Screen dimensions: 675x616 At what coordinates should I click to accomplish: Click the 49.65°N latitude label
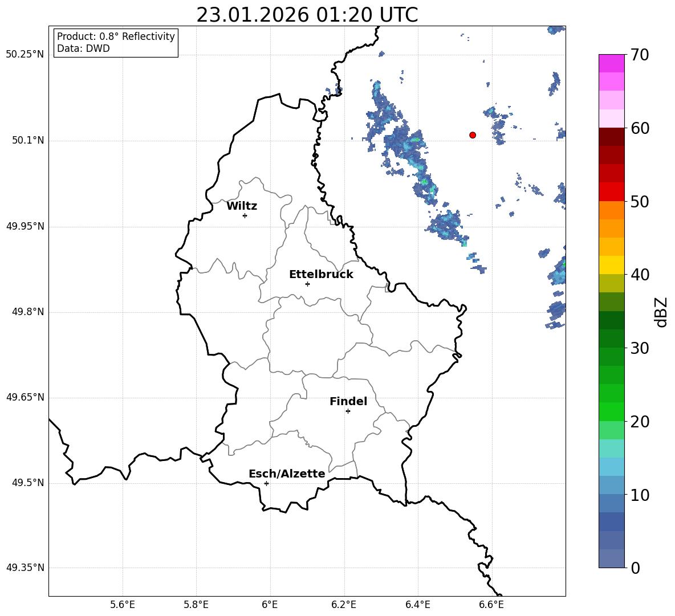(25, 397)
